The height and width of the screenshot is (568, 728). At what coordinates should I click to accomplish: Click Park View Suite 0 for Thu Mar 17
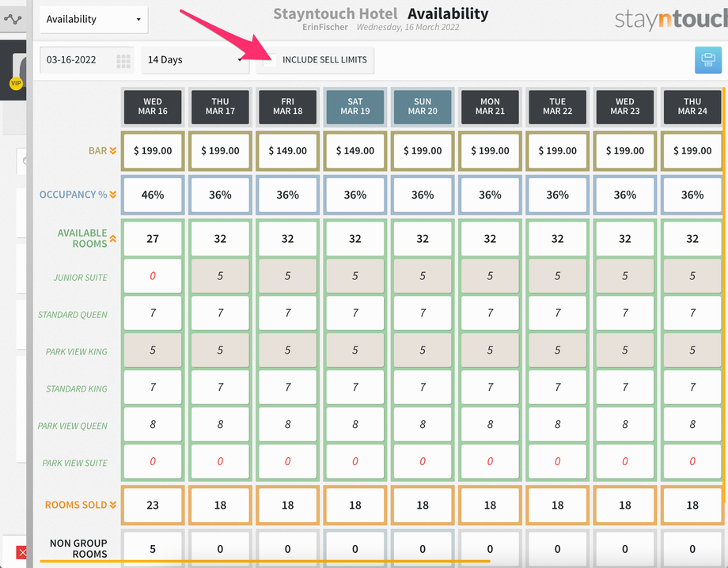pyautogui.click(x=220, y=462)
